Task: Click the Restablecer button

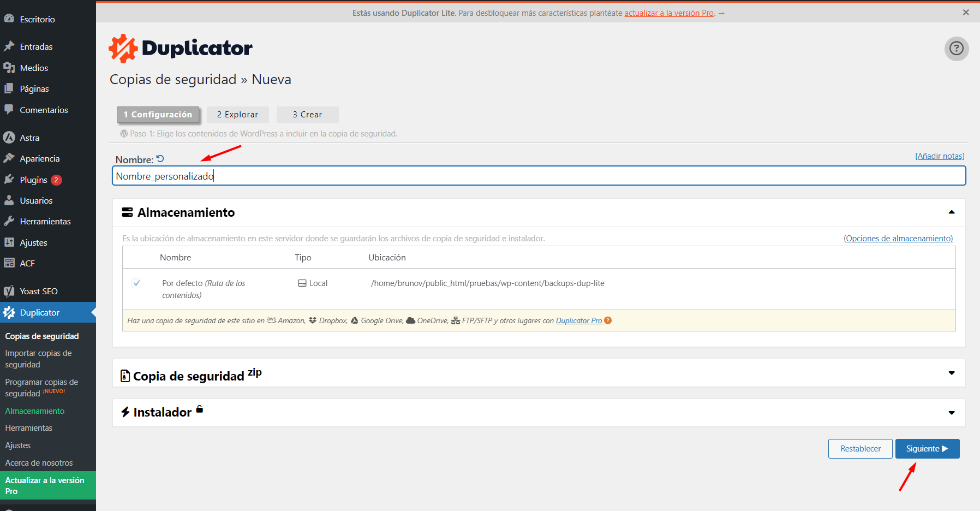Action: point(861,449)
